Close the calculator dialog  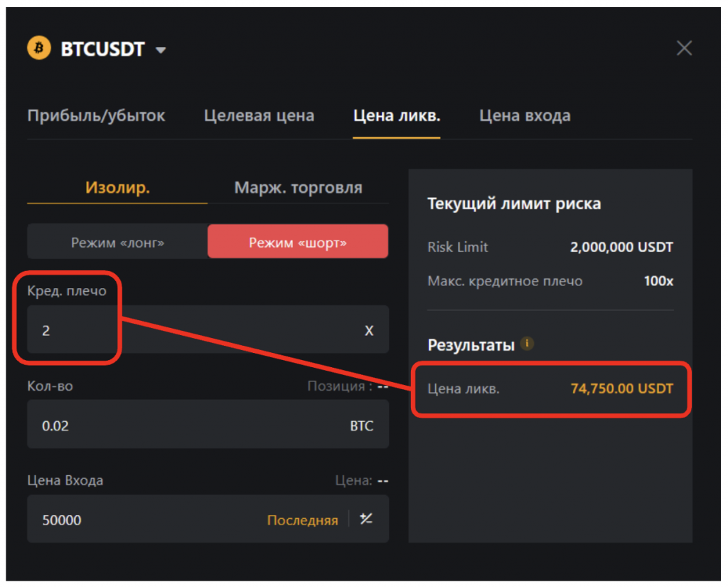(684, 48)
